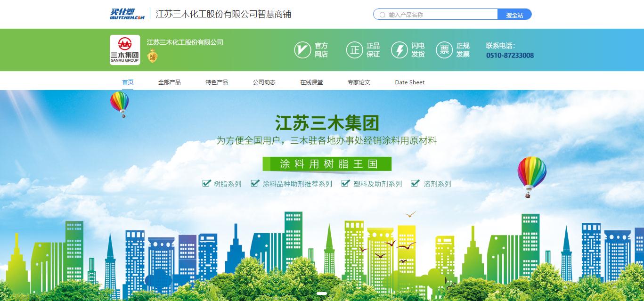644x301 pixels.
Task: Click the gold certification badge icon
Action: [x=152, y=56]
